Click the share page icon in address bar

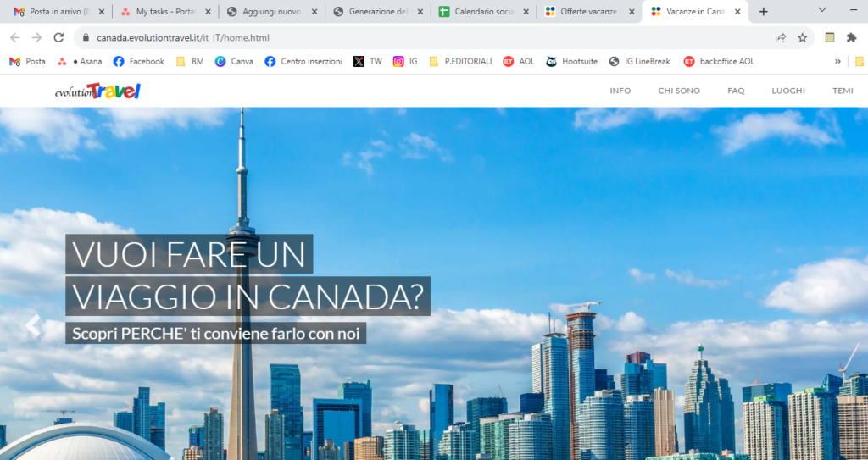pos(780,37)
